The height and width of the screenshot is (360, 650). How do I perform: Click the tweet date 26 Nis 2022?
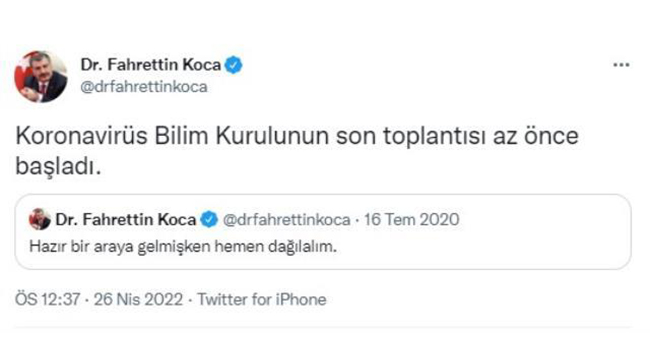coord(138,299)
